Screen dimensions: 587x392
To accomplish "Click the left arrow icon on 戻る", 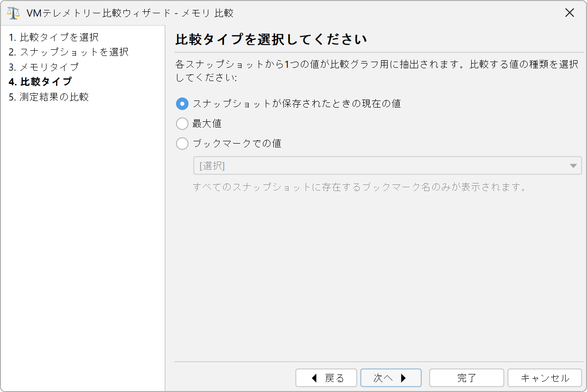I will click(x=314, y=378).
